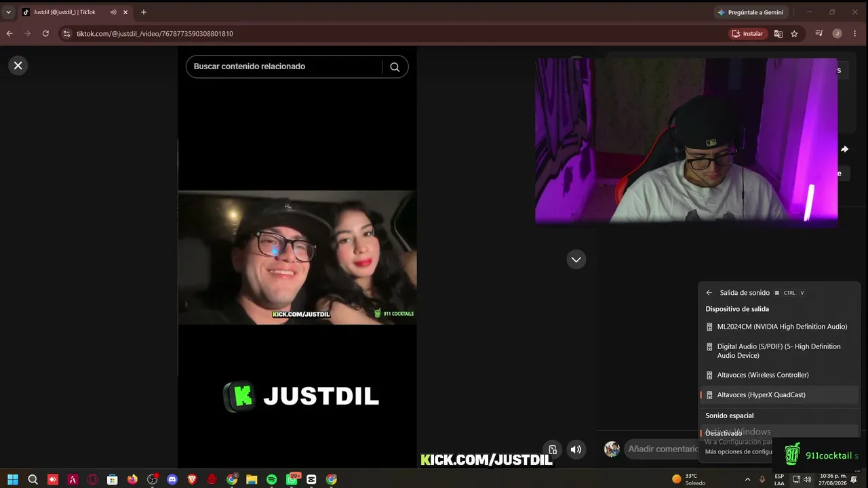Click the share arrow beside the video

[844, 149]
